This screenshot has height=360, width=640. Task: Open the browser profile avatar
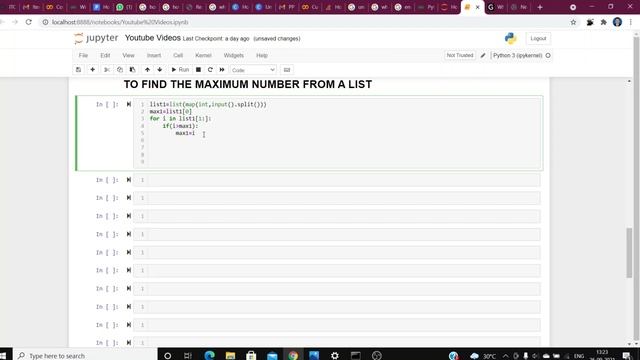click(x=617, y=22)
